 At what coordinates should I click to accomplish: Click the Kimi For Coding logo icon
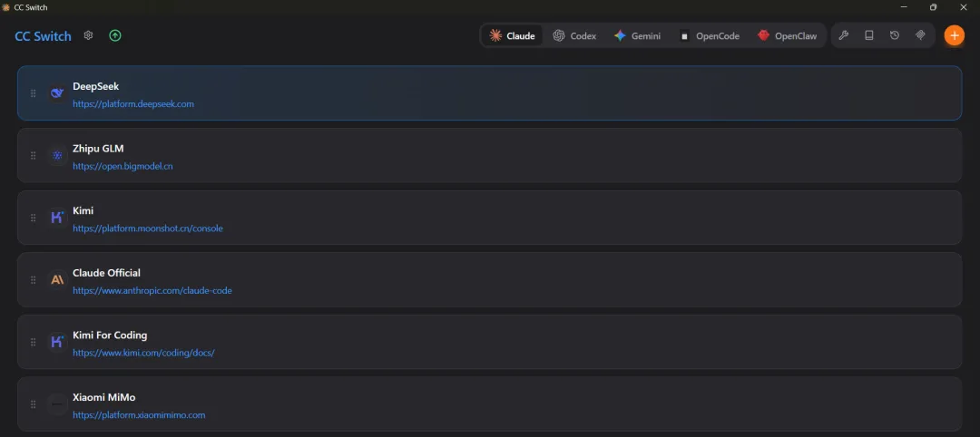click(x=57, y=342)
